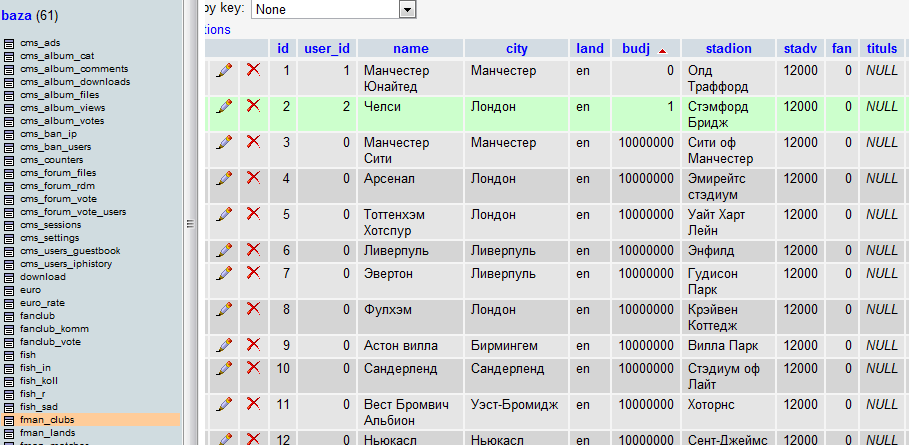Click stadion cell Вилла Парк
The width and height of the screenshot is (909, 445).
pos(723,346)
